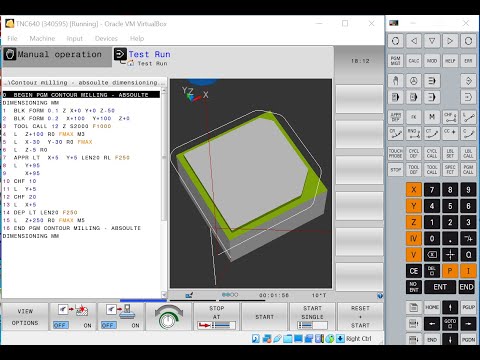Click the RND corner rounding key

tap(414, 133)
